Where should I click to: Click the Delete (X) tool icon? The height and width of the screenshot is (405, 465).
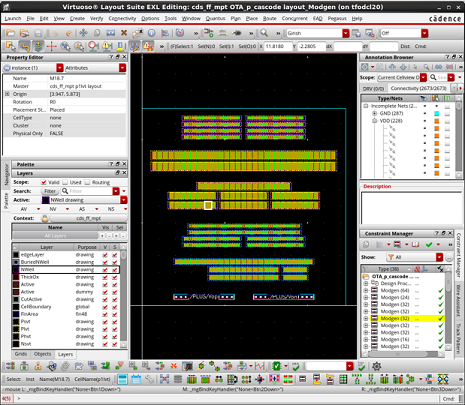point(124,33)
